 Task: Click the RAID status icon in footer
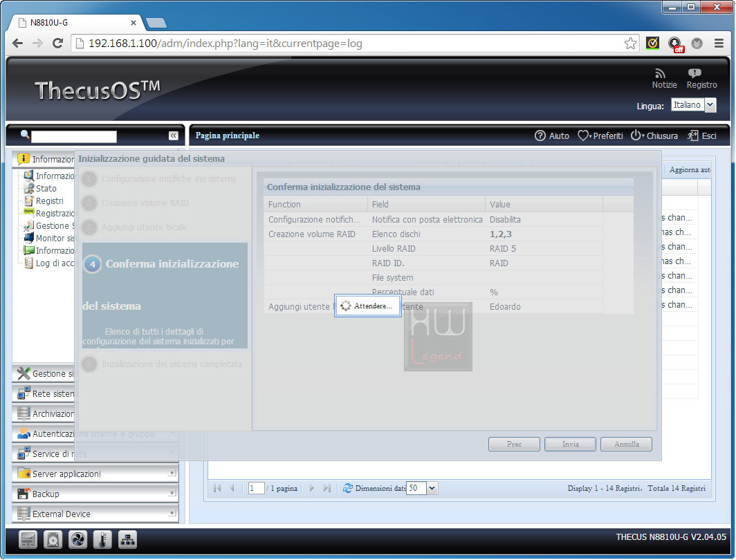coord(28,540)
